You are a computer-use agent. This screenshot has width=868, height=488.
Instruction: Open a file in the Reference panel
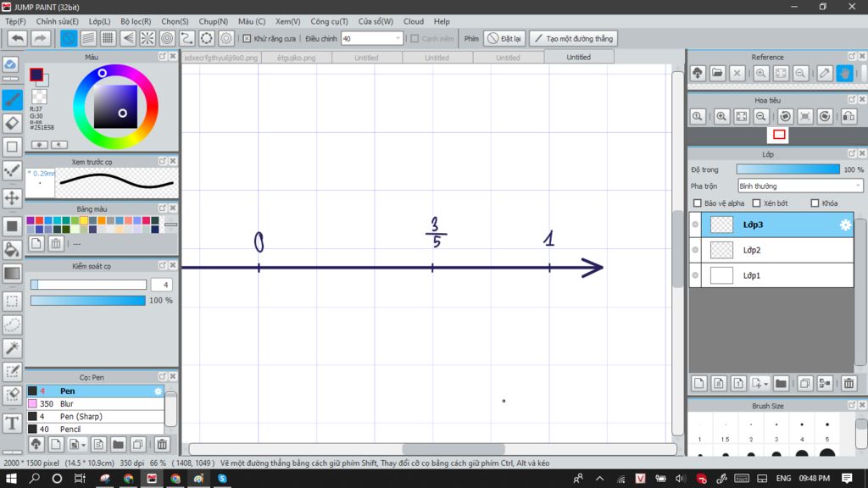[x=717, y=73]
